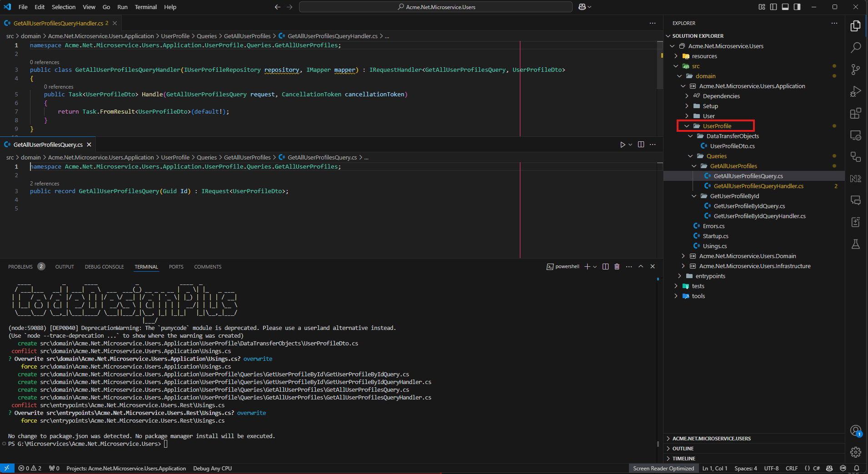Screen dimensions: 868x474
Task: Switch to the OUTPUT tab
Action: click(x=65, y=267)
